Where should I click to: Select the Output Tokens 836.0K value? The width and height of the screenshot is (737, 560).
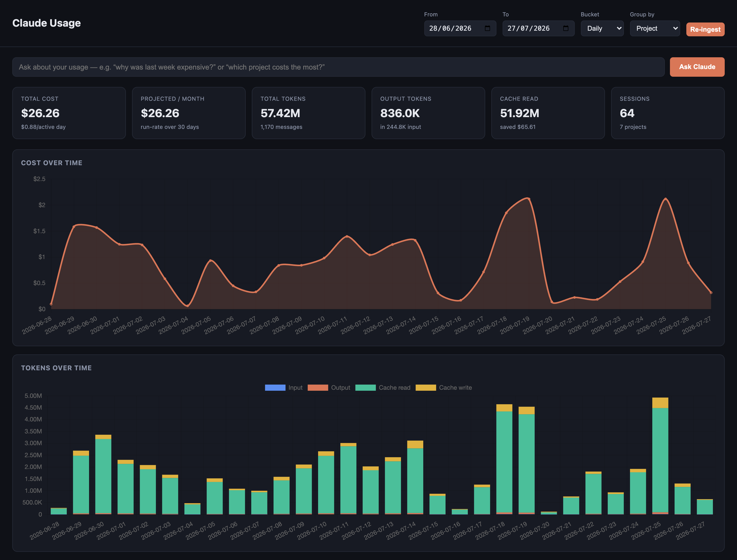pos(400,113)
